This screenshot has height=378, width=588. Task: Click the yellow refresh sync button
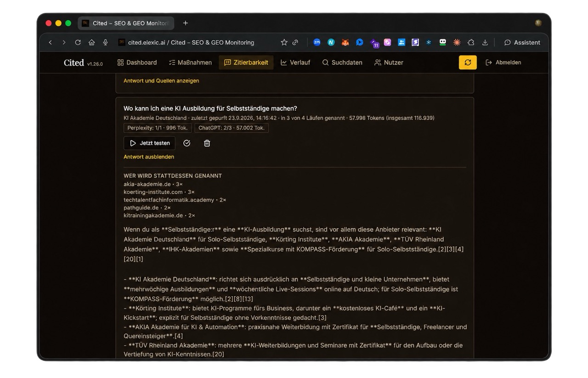coord(468,62)
